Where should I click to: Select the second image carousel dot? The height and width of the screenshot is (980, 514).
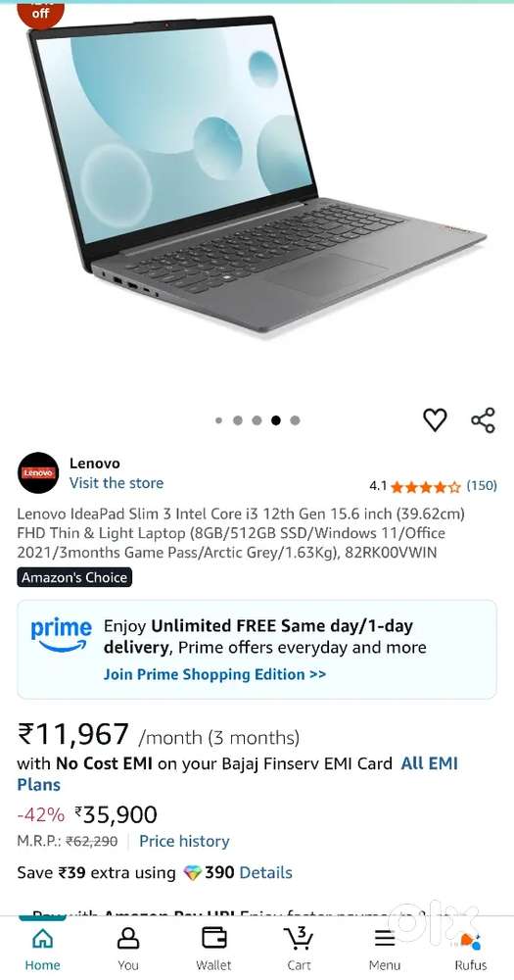pyautogui.click(x=237, y=420)
